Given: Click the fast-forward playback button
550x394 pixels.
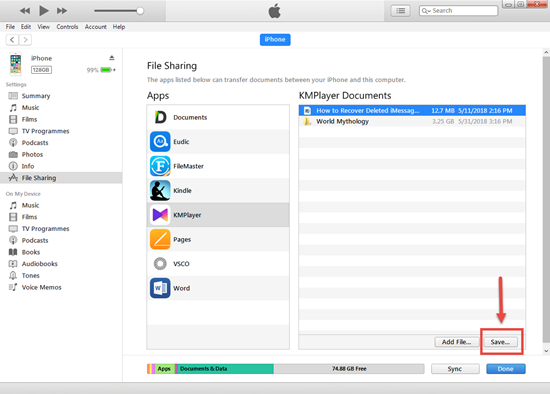Looking at the screenshot, I should tap(62, 11).
